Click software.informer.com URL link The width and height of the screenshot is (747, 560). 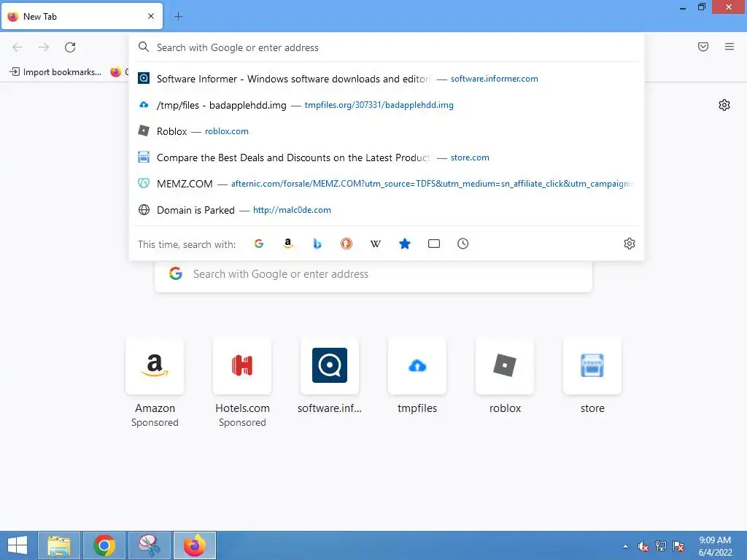click(494, 79)
